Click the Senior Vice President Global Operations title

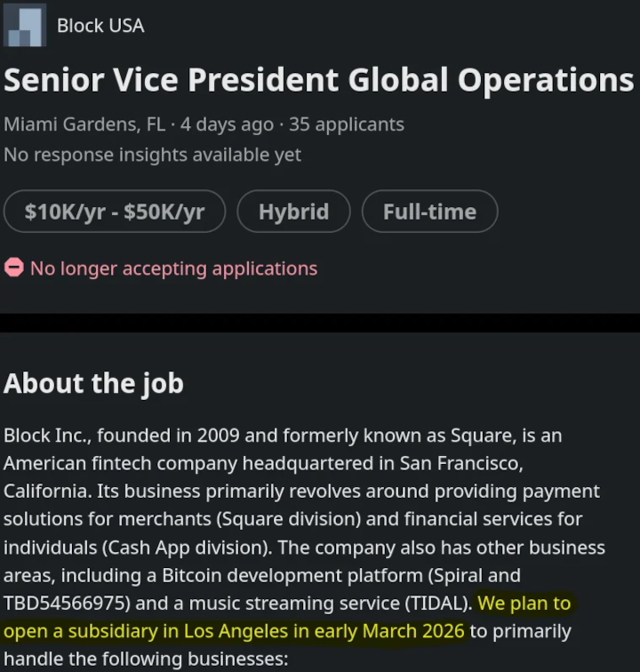318,80
